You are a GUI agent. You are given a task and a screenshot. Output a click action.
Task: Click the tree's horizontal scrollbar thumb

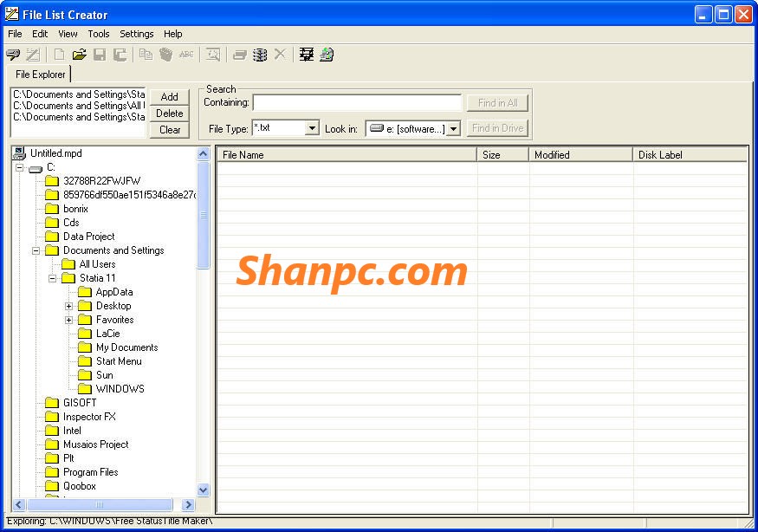pos(98,504)
